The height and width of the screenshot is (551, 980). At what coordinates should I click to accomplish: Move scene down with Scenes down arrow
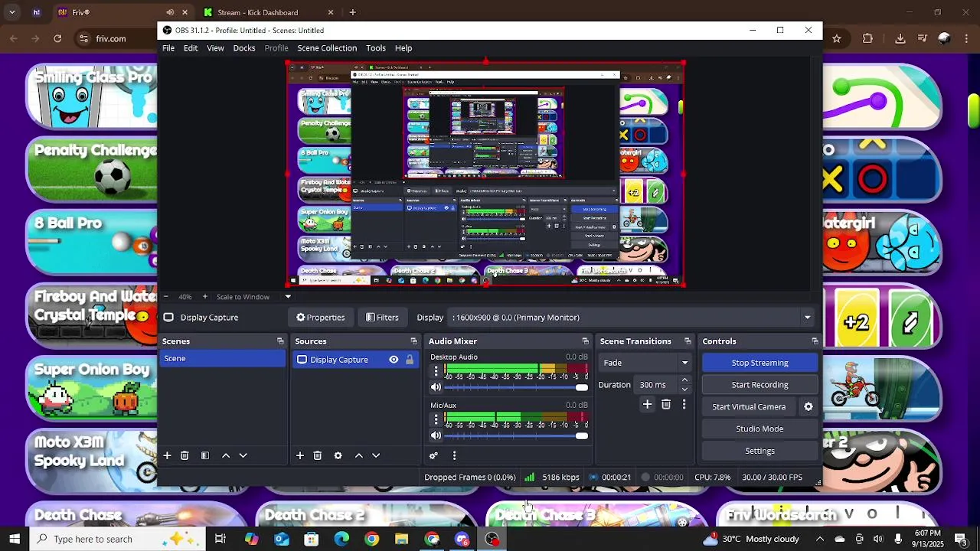click(x=243, y=455)
